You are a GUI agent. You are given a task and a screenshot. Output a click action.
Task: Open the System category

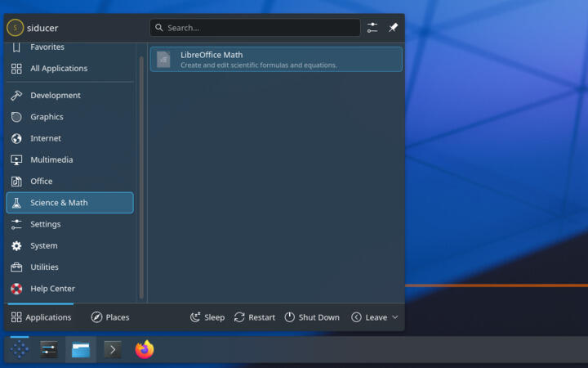click(69, 245)
